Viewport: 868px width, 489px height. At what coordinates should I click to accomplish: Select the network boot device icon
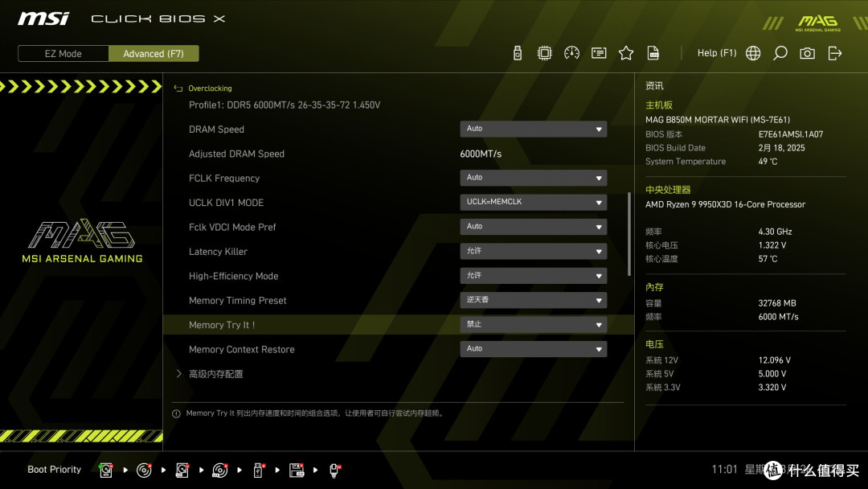tap(334, 471)
